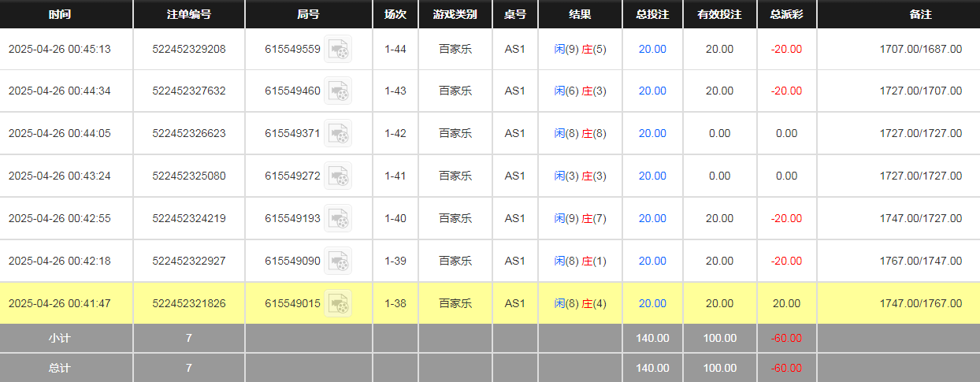
Task: Click the 结果 column header
Action: (580, 14)
